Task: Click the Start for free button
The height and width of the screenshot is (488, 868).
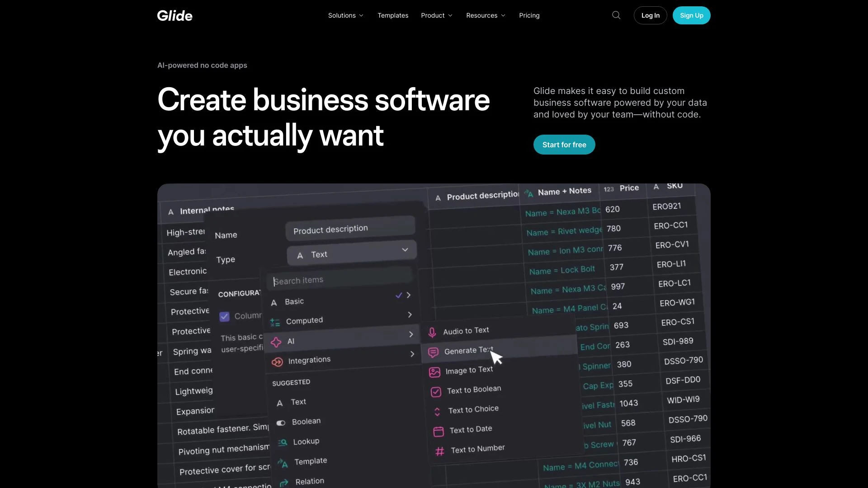Action: point(564,145)
